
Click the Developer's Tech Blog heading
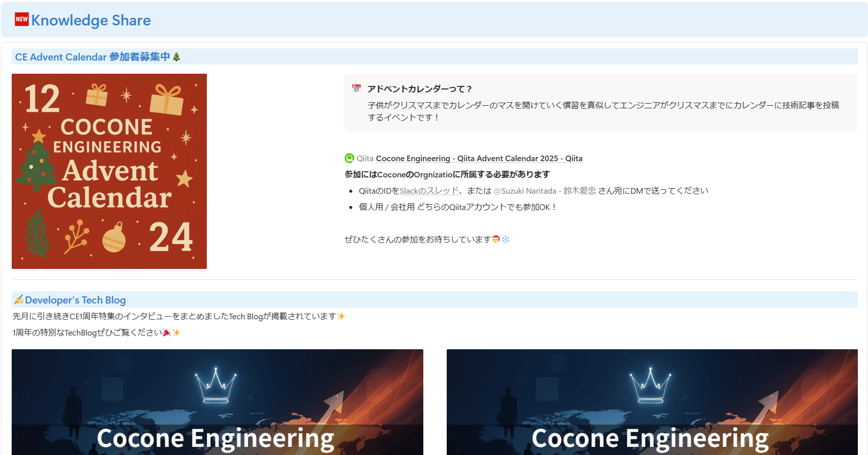click(75, 300)
